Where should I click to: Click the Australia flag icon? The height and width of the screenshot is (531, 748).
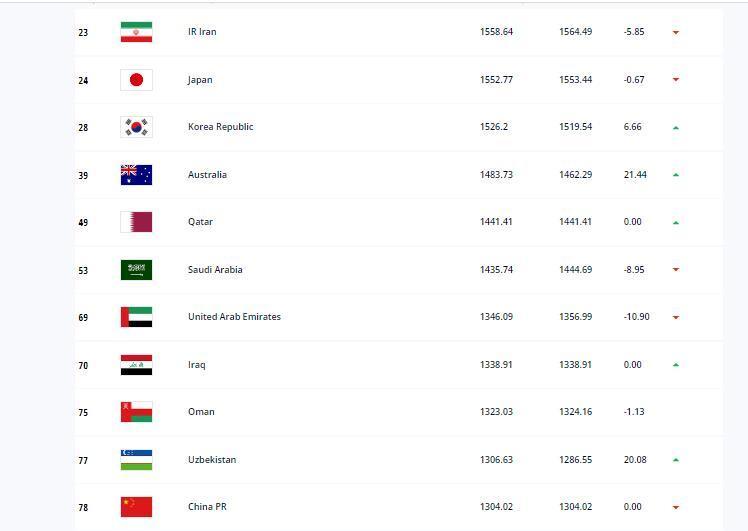click(136, 175)
